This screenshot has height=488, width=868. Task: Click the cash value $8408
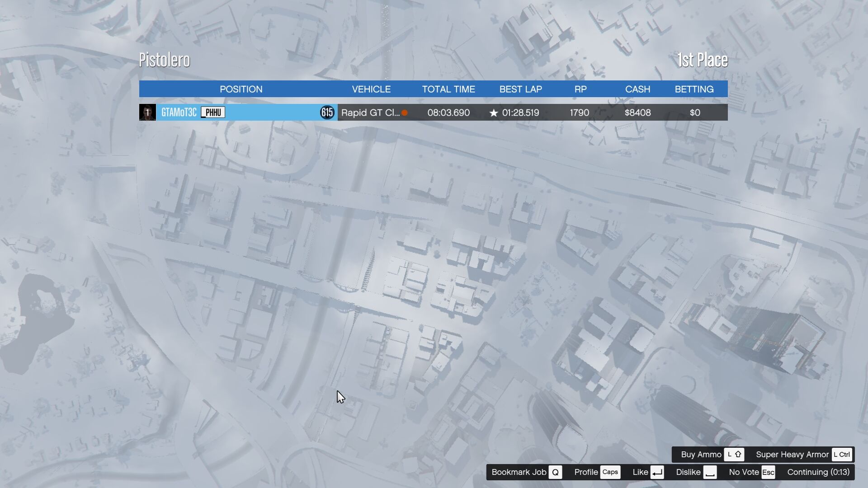(637, 113)
